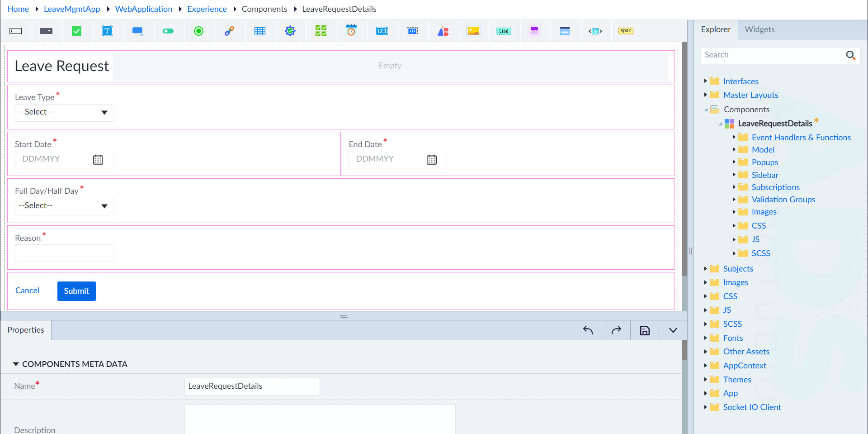Save the component
This screenshot has width=868, height=434.
coord(645,330)
